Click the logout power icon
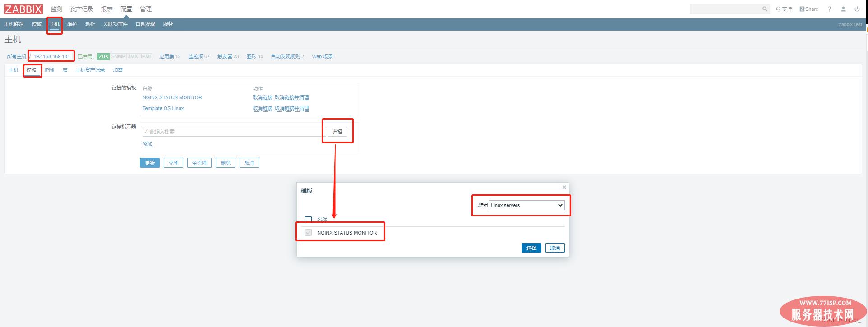The height and width of the screenshot is (327, 868). point(857,9)
